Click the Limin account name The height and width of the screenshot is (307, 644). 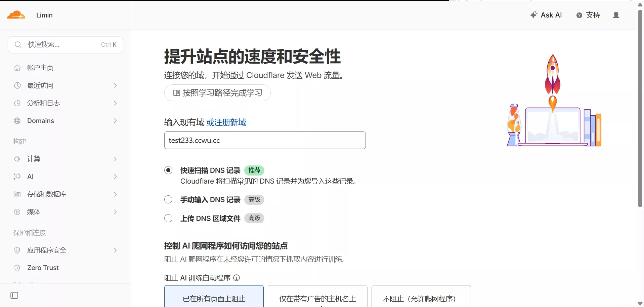coord(44,15)
